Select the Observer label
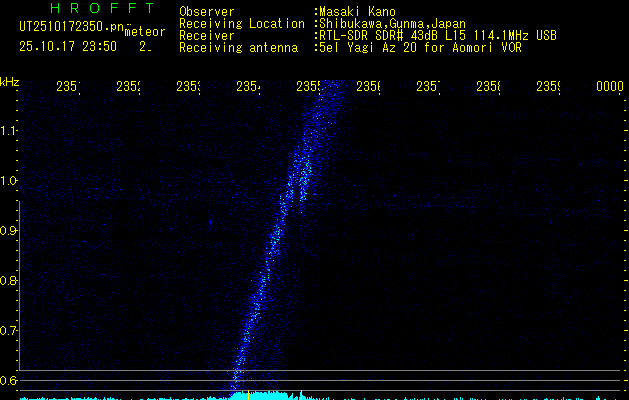629x400 pixels. pyautogui.click(x=207, y=11)
